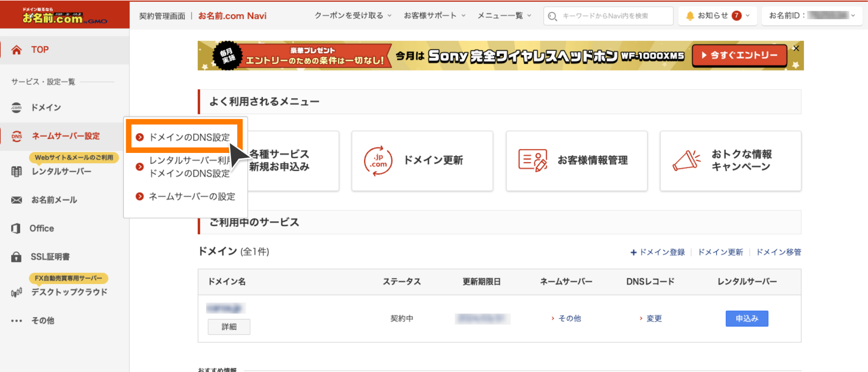Click the お客様情報管理 profile card icon
The image size is (868, 372).
pyautogui.click(x=532, y=160)
